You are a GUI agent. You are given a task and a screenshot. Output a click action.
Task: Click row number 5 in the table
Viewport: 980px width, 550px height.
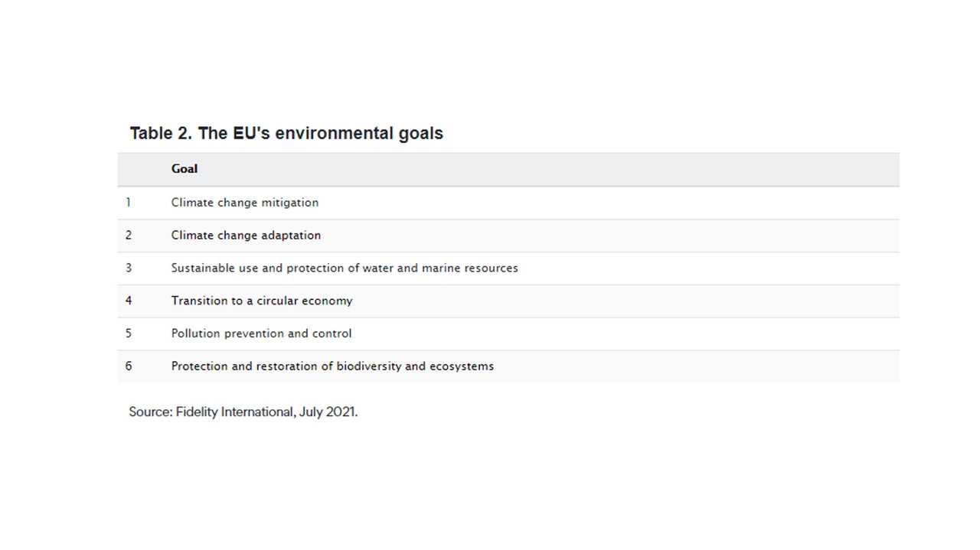coord(129,334)
